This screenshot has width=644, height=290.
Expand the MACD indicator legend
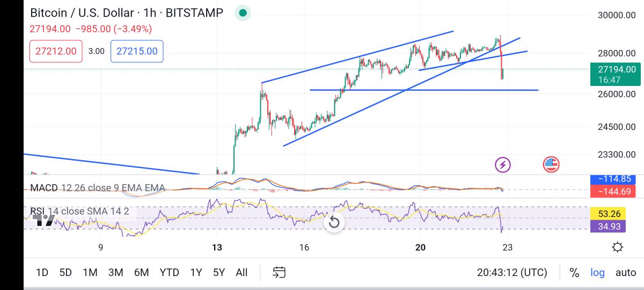[x=97, y=188]
